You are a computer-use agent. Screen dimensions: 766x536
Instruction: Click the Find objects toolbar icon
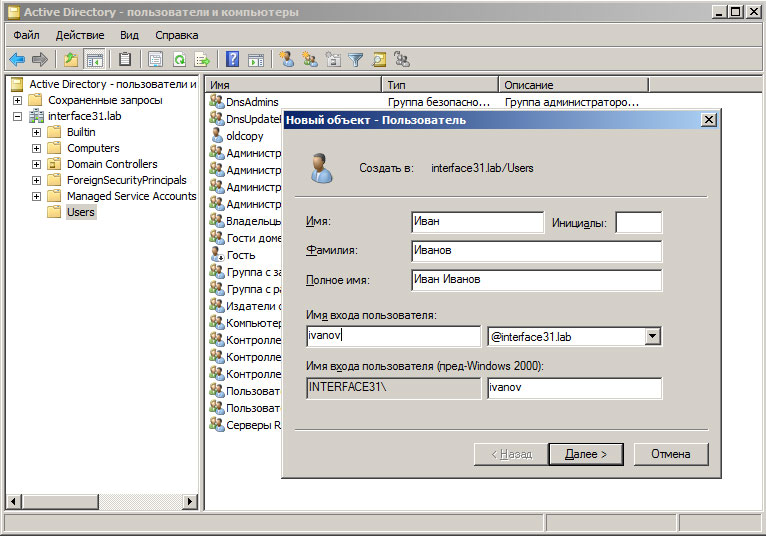(379, 60)
